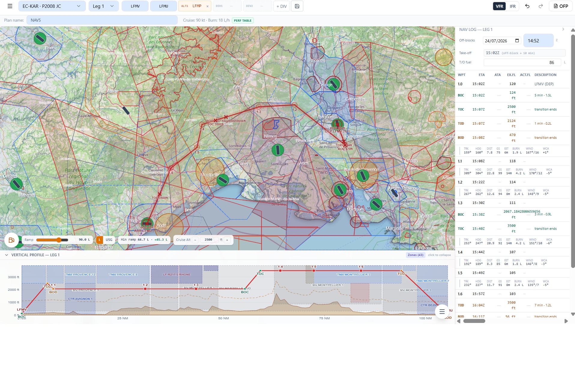Open the Leg 1 selector dropdown
Image resolution: width=575 pixels, height=392 pixels.
coord(104,6)
